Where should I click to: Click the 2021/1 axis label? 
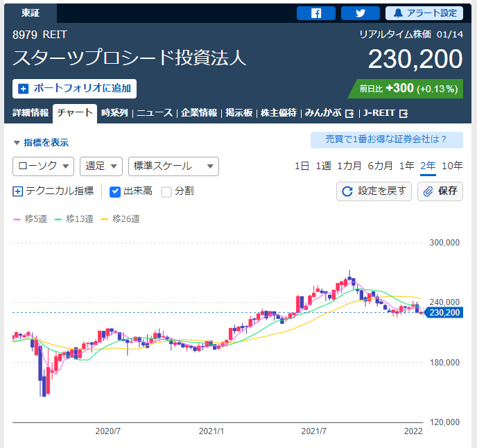[211, 431]
